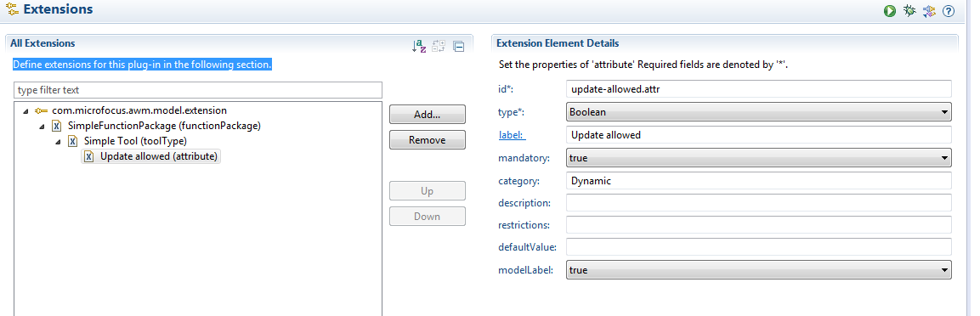Click the Extension Element Details section title
The image size is (980, 316).
tap(558, 43)
